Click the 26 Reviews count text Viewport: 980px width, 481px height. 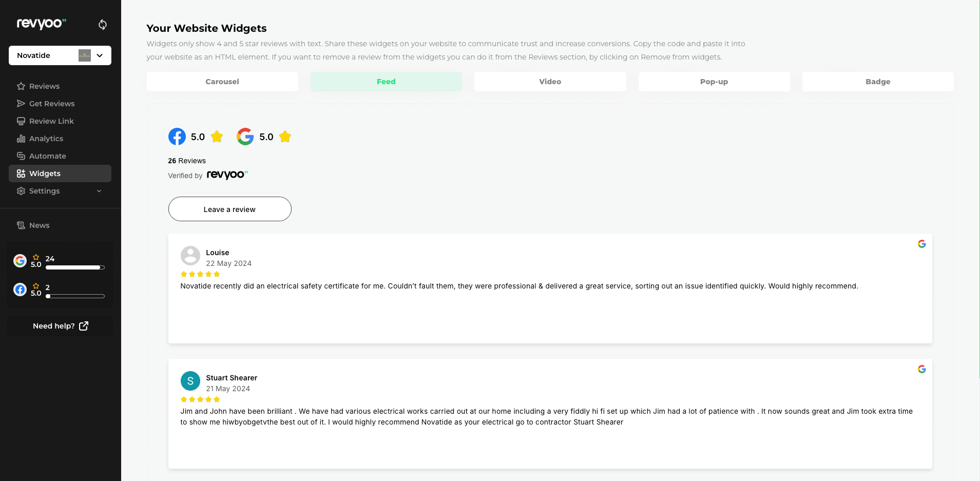187,161
